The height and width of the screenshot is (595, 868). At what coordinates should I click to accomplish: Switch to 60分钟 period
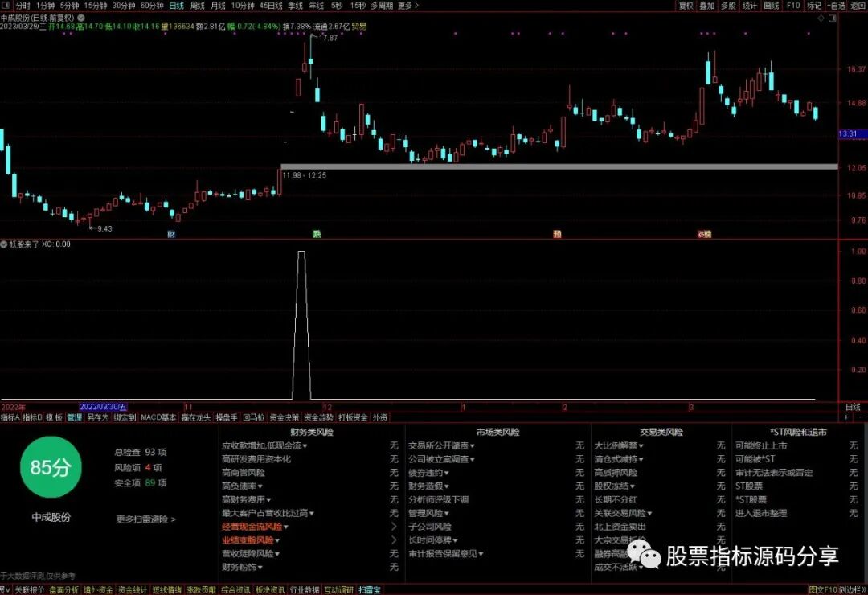click(x=152, y=6)
